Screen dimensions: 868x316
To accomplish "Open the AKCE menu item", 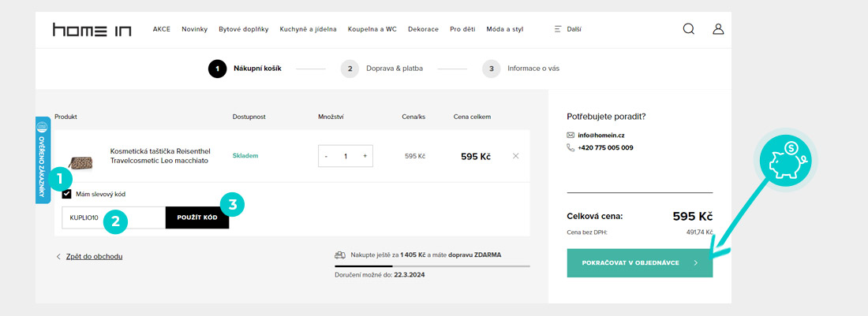I will click(x=162, y=29).
